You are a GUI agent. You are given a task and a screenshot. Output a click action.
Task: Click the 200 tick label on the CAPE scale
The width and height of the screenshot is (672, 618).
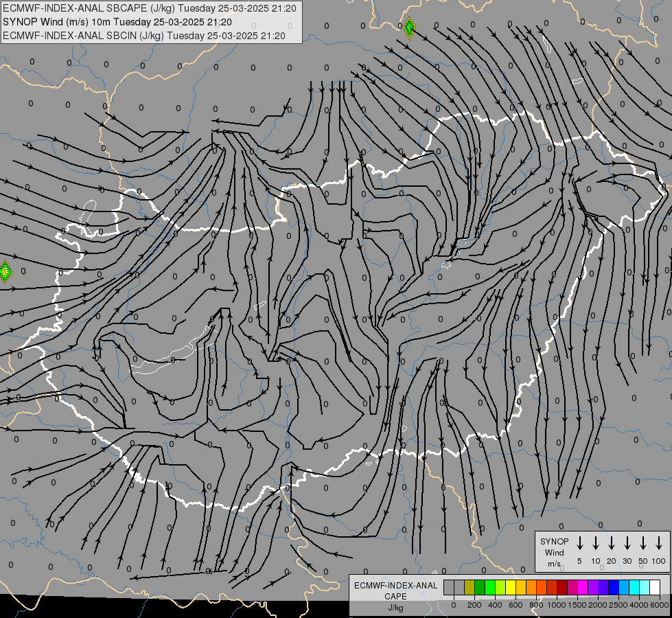(474, 605)
